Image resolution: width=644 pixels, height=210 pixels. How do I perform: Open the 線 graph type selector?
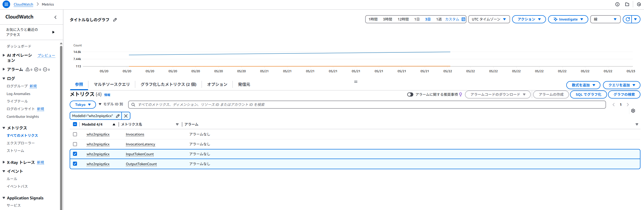tap(605, 19)
